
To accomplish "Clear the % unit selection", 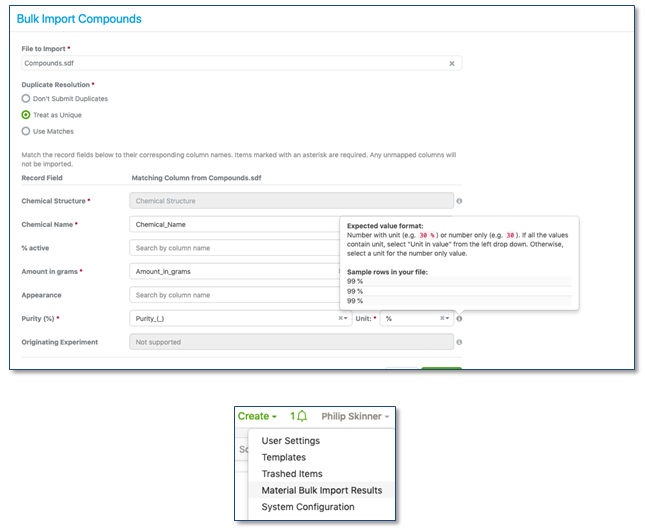I will (x=441, y=319).
